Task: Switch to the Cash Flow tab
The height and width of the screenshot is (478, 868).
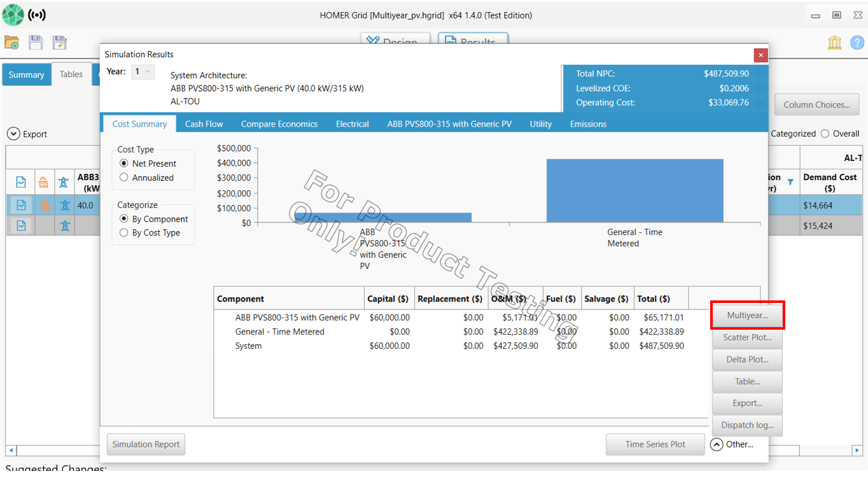Action: (204, 124)
